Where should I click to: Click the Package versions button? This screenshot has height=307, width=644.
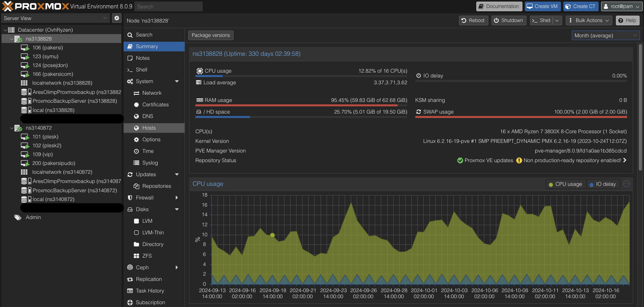pos(211,35)
